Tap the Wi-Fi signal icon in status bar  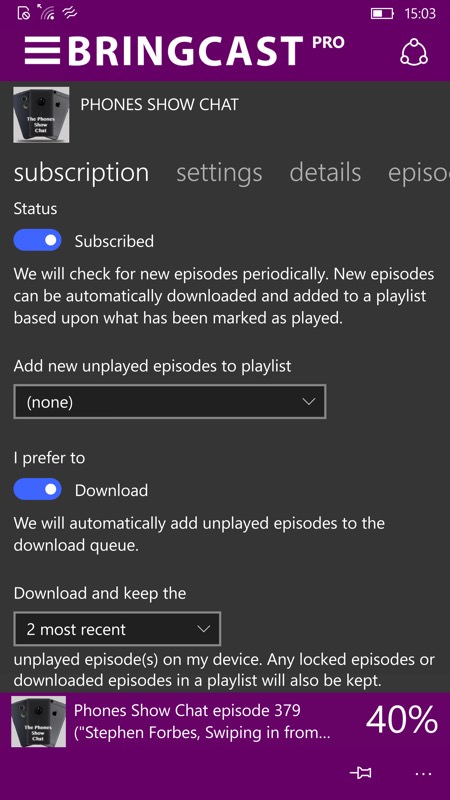(x=46, y=13)
